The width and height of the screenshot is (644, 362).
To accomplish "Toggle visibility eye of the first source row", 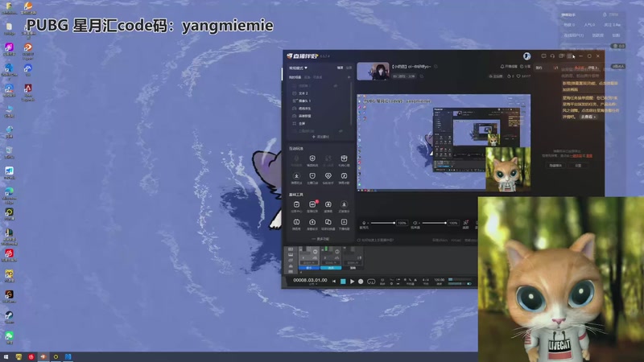I will [x=336, y=86].
